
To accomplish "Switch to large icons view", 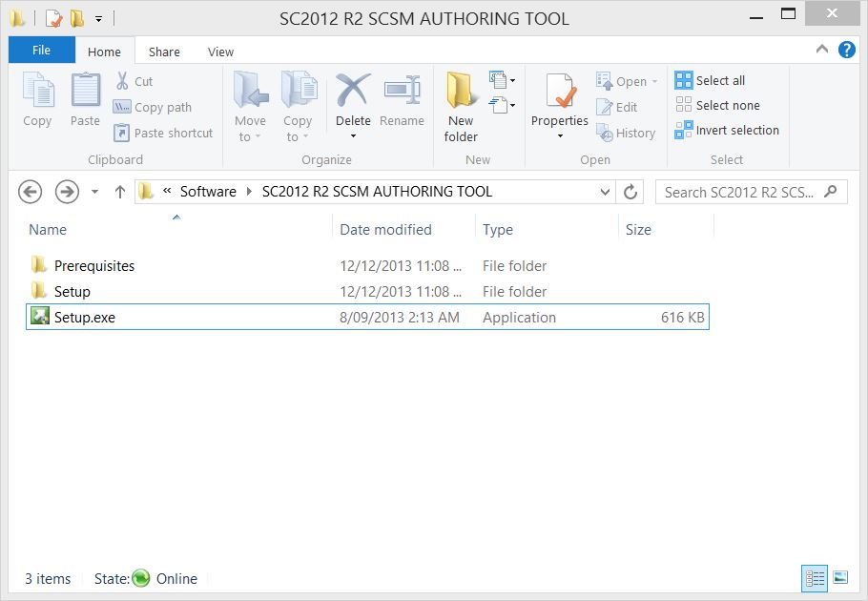I will [x=840, y=577].
